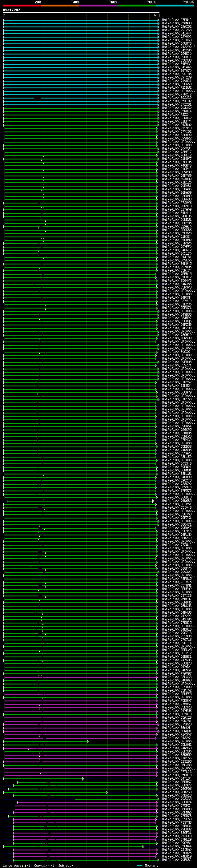Select the UniRef100_Q9CXT8 label
197x868 pixels.
click(176, 481)
